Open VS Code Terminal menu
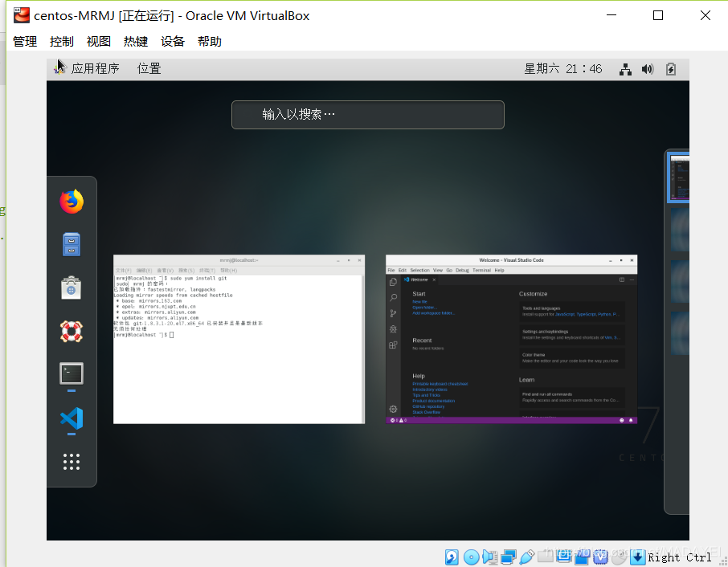 coord(481,270)
